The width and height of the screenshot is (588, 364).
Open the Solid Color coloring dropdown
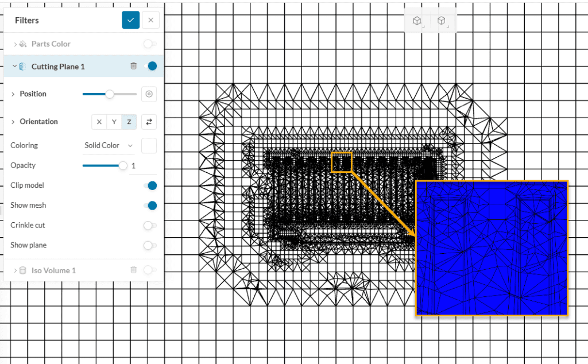click(109, 145)
